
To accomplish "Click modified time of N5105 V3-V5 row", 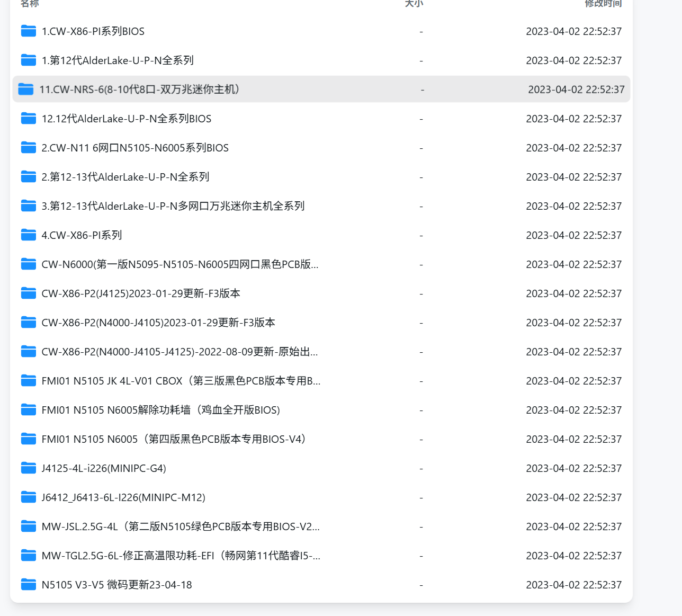I will [574, 585].
